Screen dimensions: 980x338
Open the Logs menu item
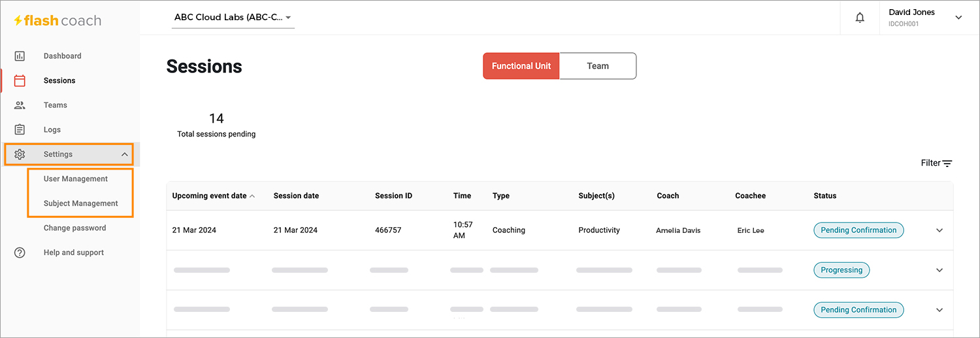[52, 130]
